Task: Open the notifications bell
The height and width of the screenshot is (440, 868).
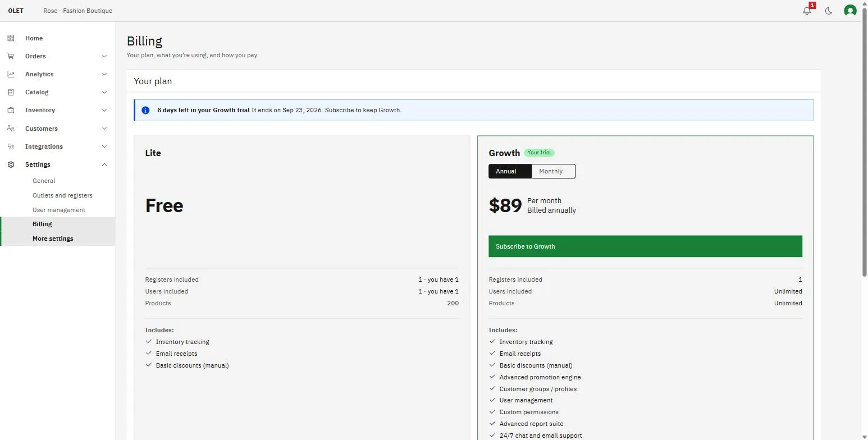Action: [x=807, y=11]
